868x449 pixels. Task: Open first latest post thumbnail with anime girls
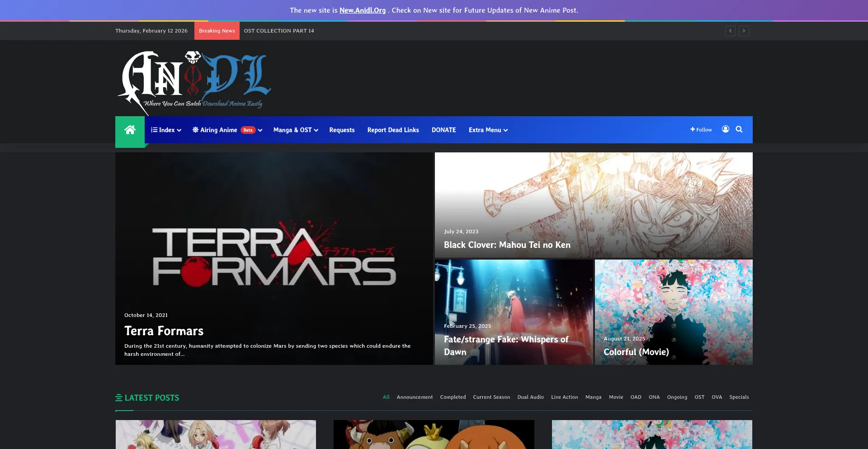[x=216, y=435]
